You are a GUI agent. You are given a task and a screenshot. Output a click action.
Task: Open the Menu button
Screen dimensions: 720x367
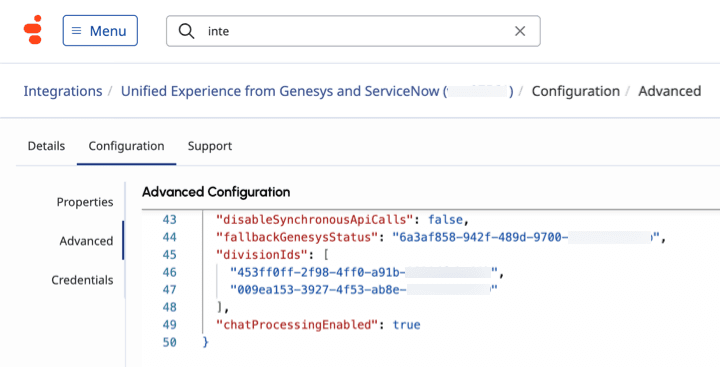coord(100,31)
